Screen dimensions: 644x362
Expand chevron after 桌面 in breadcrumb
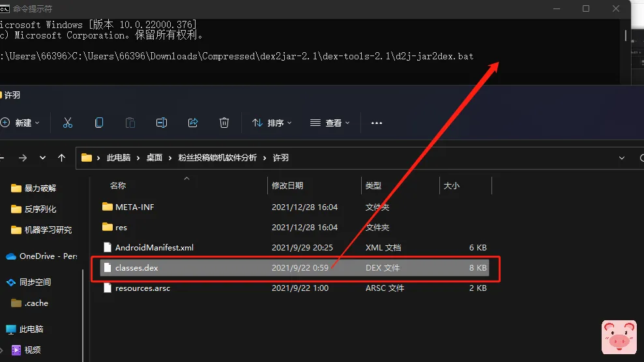pos(170,158)
